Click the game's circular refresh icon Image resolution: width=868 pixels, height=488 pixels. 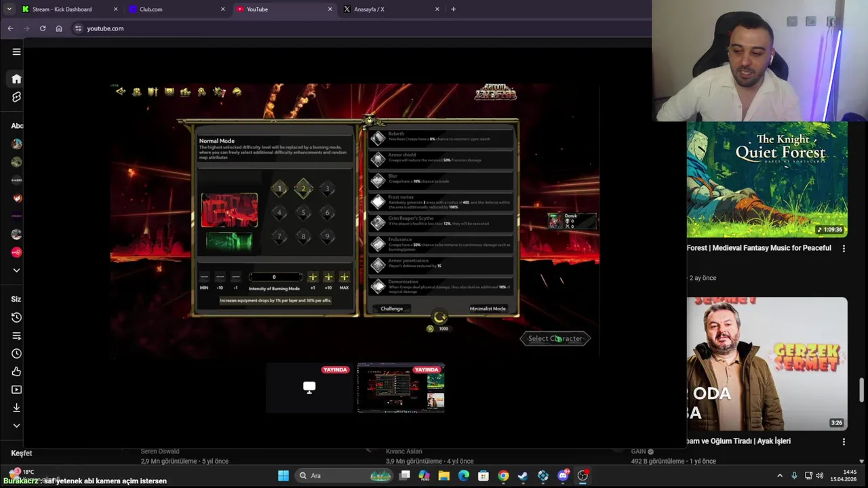click(x=439, y=317)
